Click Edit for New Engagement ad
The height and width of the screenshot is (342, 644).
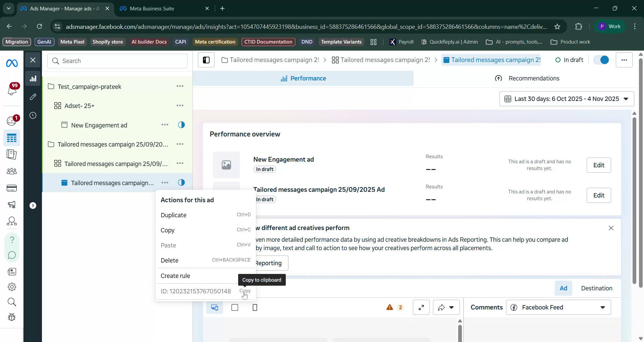tap(598, 165)
